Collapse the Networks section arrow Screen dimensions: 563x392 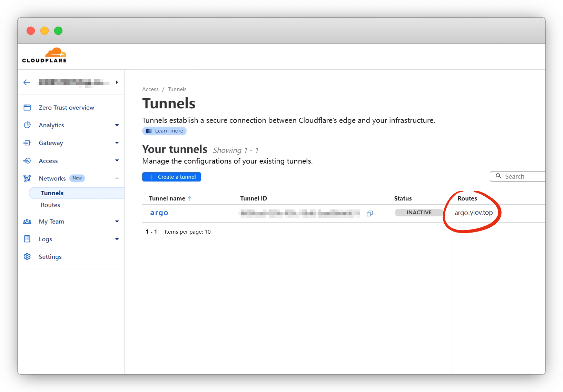tap(117, 178)
